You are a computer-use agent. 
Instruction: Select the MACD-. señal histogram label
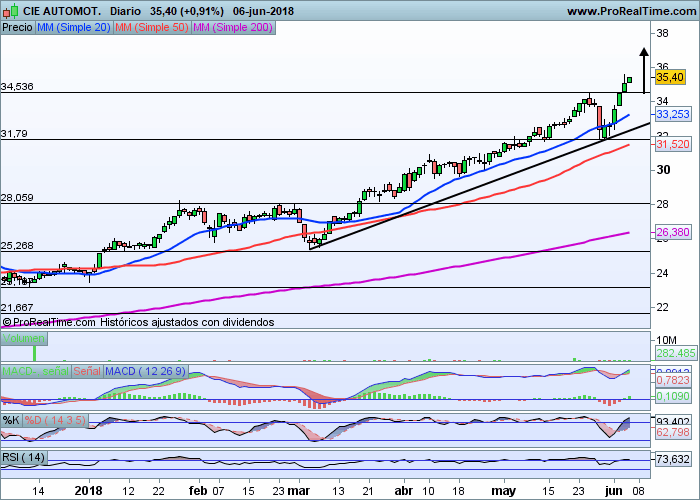pyautogui.click(x=36, y=371)
